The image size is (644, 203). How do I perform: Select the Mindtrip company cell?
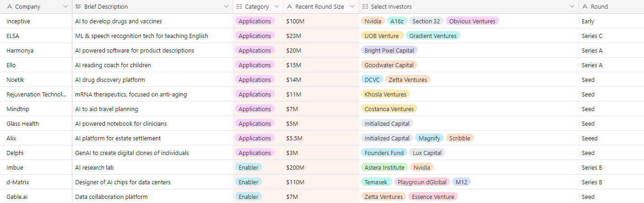[x=36, y=109]
